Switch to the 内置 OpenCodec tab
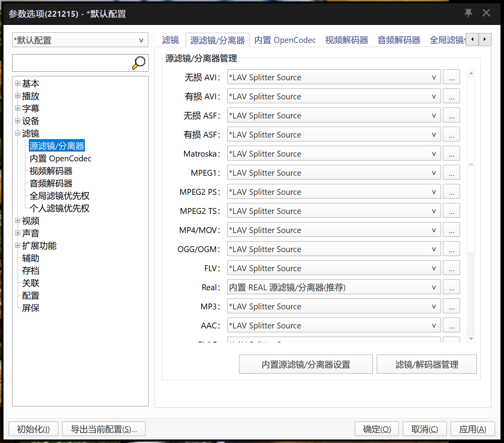Image resolution: width=504 pixels, height=443 pixels. (285, 40)
